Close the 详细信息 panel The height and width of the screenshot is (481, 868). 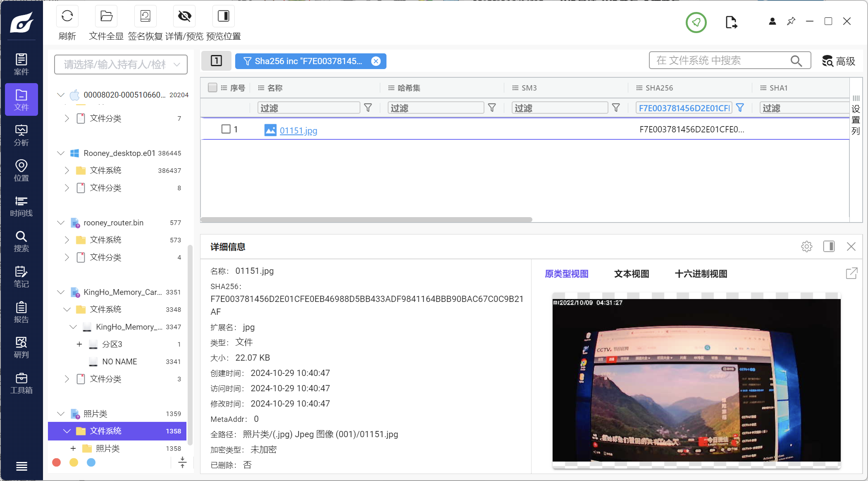pos(851,246)
